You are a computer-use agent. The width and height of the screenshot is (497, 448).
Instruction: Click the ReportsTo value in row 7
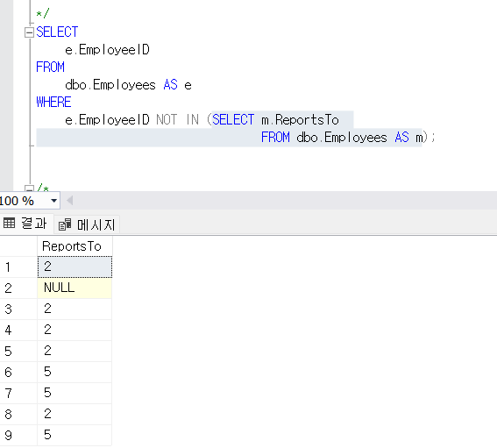75,393
